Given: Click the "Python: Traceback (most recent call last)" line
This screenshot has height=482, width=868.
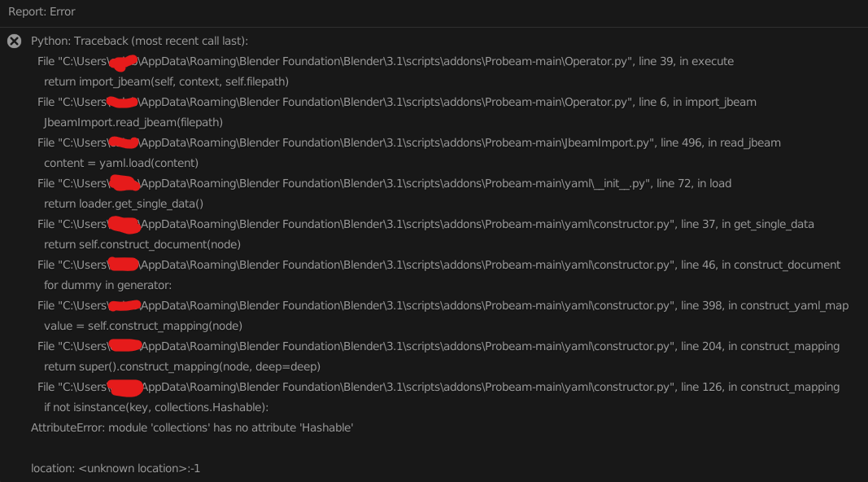Looking at the screenshot, I should (x=139, y=41).
